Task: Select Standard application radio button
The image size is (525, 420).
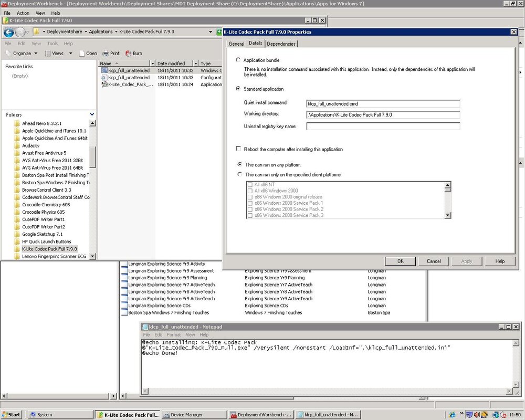Action: tap(238, 89)
